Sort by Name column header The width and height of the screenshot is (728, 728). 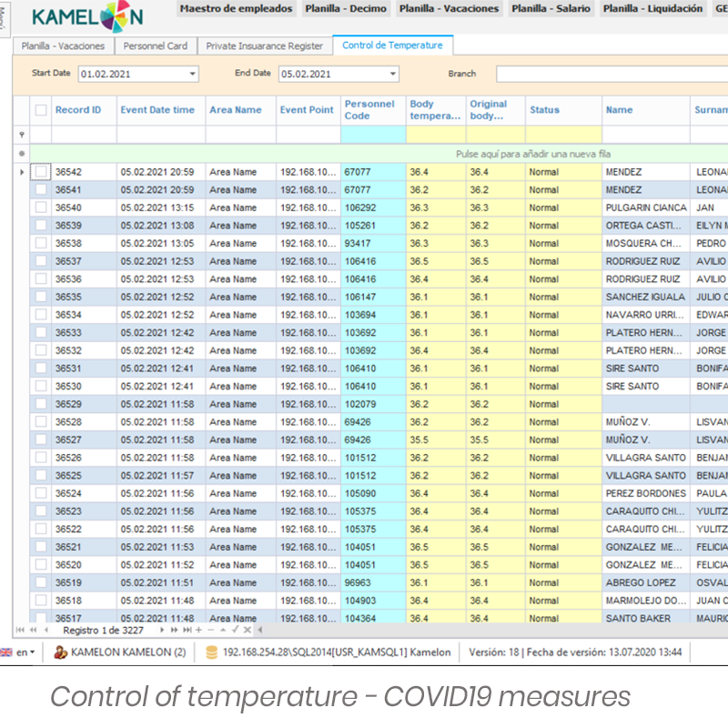[646, 110]
